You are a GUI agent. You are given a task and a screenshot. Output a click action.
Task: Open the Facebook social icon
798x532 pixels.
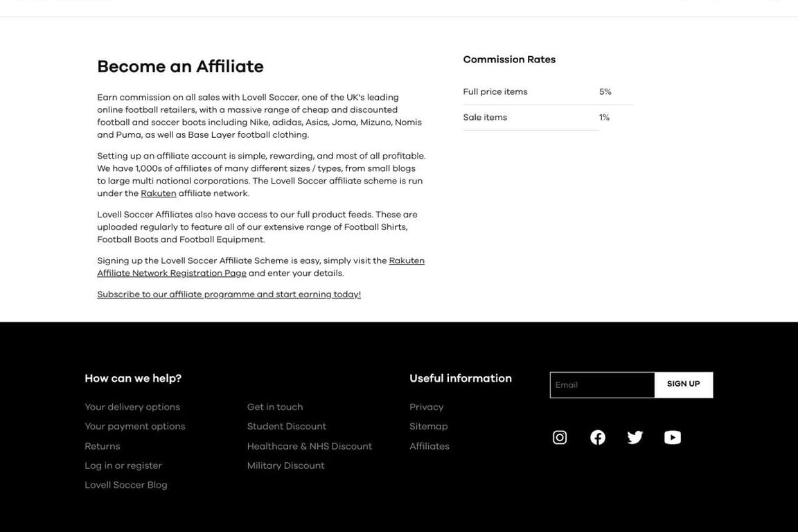(x=598, y=437)
